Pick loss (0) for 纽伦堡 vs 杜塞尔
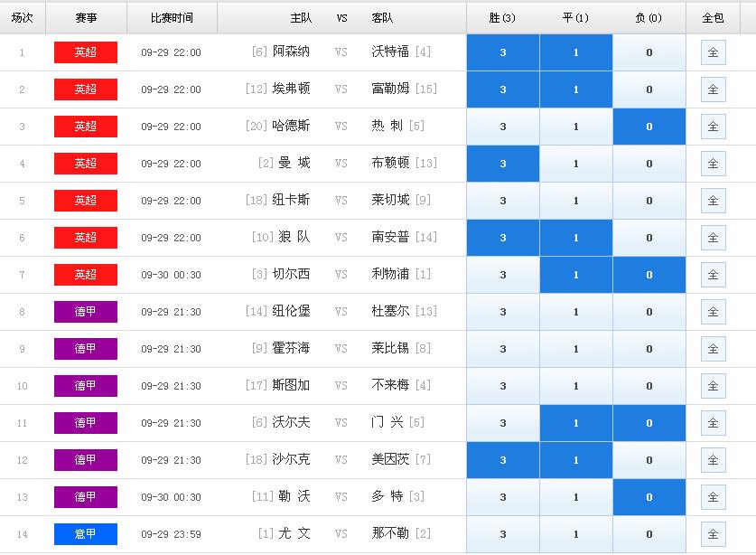Viewport: 756px width, 555px height. [x=649, y=312]
